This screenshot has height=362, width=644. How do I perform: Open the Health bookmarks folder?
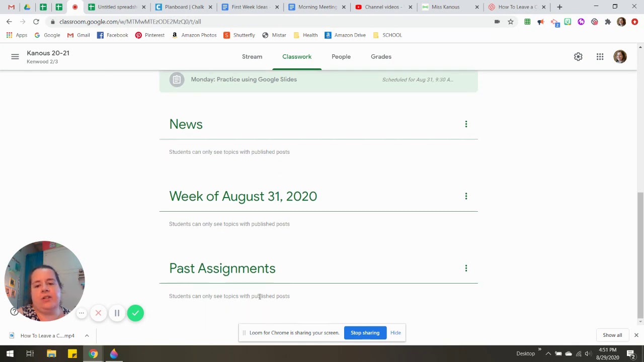[x=305, y=35]
